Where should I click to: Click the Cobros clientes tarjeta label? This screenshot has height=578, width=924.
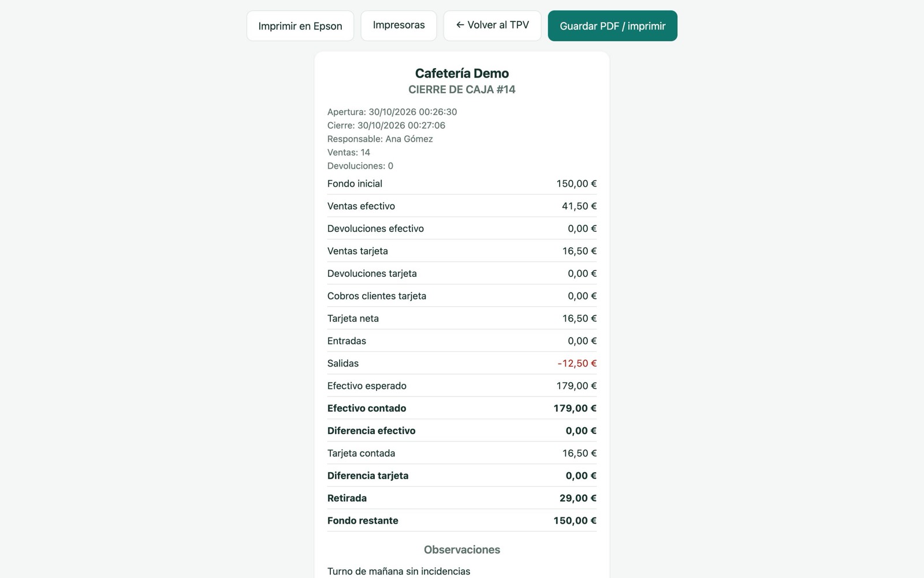click(x=377, y=296)
